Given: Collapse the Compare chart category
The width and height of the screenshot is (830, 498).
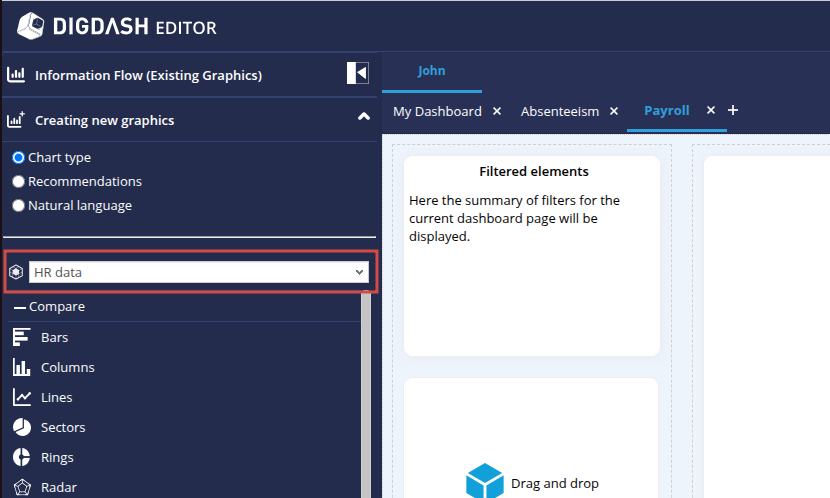Looking at the screenshot, I should [20, 307].
